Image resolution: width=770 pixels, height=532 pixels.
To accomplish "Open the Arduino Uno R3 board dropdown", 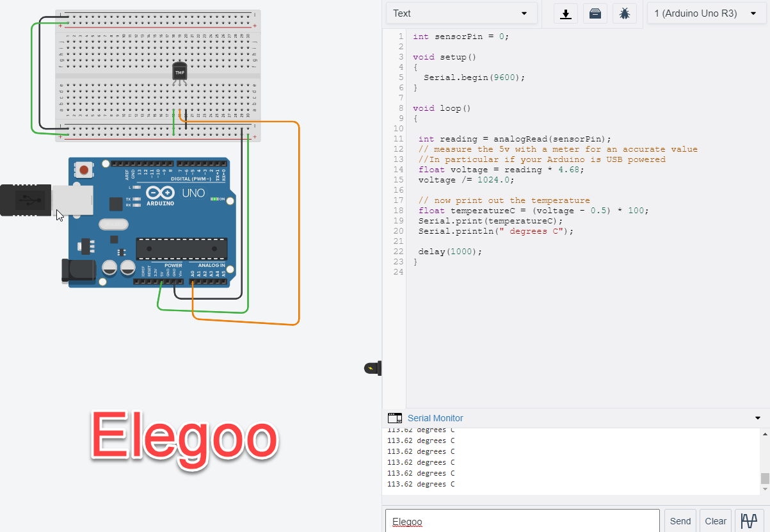I will coord(705,13).
